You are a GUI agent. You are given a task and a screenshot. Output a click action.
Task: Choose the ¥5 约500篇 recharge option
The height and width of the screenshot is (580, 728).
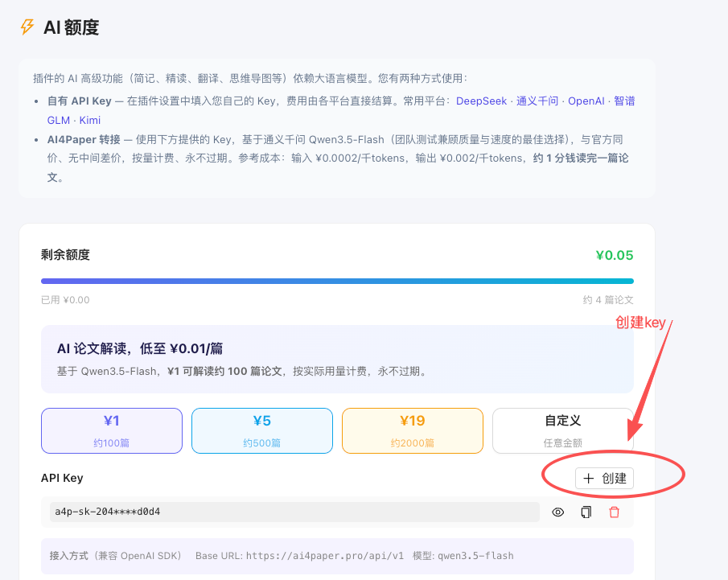pyautogui.click(x=262, y=431)
